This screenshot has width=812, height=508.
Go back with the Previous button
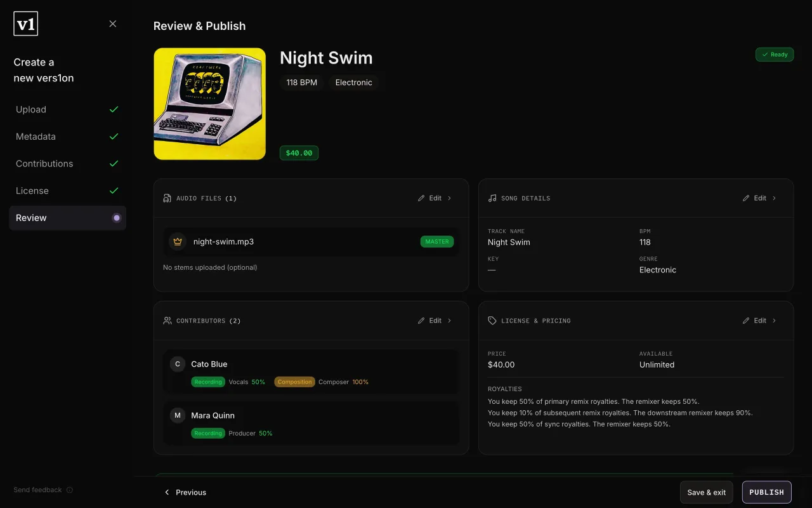click(185, 492)
